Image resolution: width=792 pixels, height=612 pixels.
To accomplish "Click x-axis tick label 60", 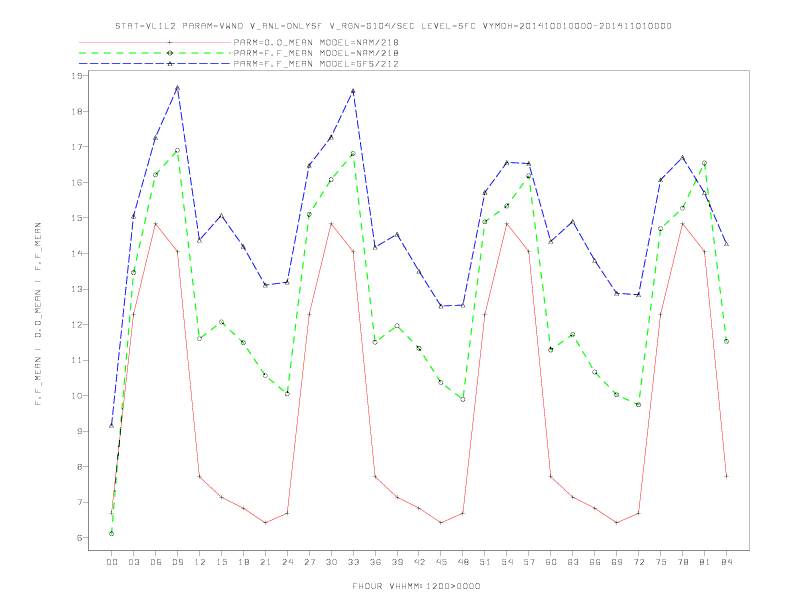I will click(551, 562).
